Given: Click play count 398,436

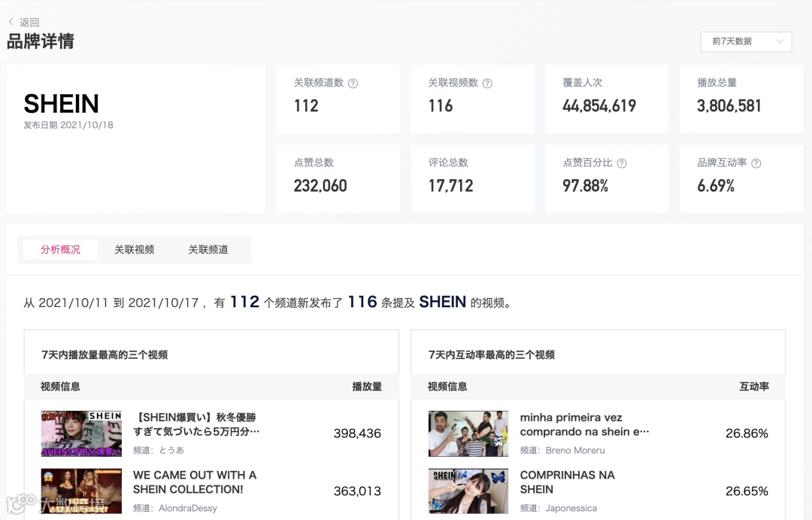Looking at the screenshot, I should point(357,433).
